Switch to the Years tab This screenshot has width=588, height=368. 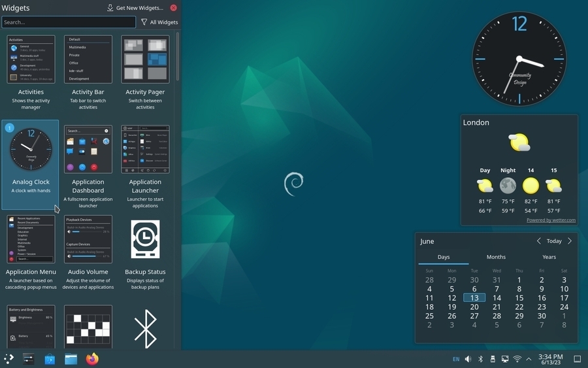[549, 257]
